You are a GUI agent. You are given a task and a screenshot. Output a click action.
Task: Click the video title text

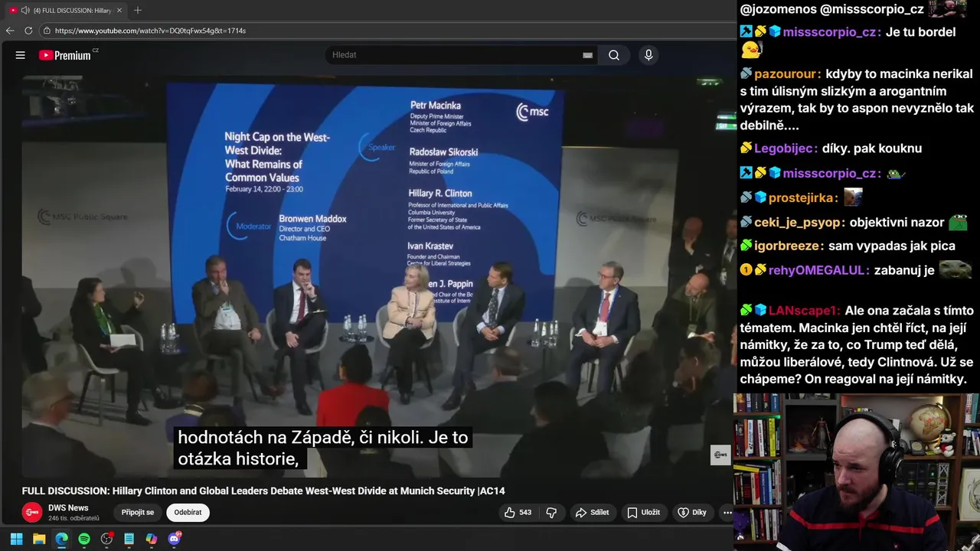point(263,491)
